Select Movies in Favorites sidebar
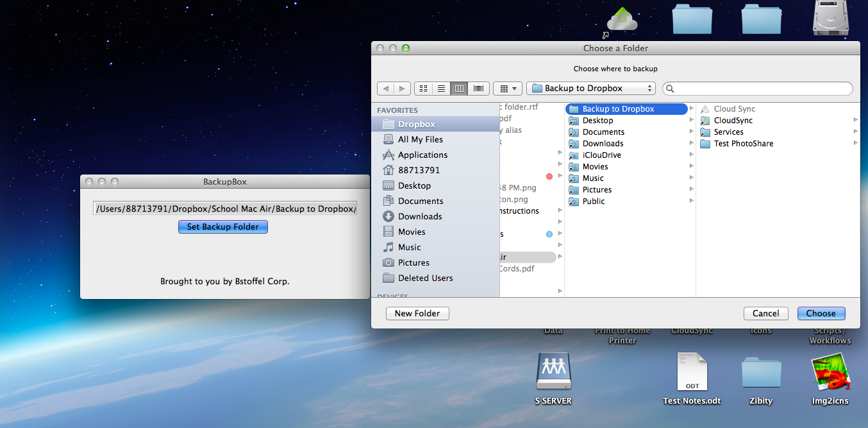 [x=435, y=232]
